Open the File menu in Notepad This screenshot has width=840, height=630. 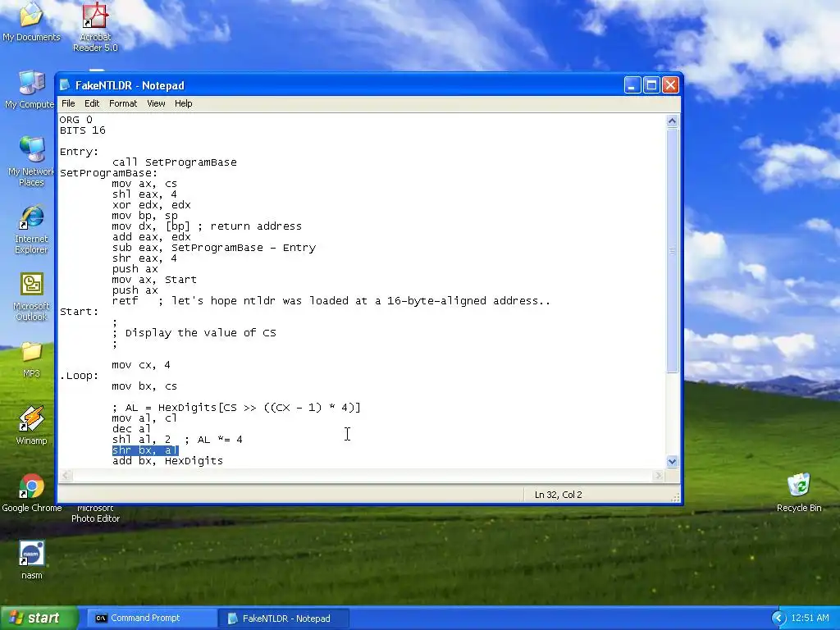click(68, 103)
